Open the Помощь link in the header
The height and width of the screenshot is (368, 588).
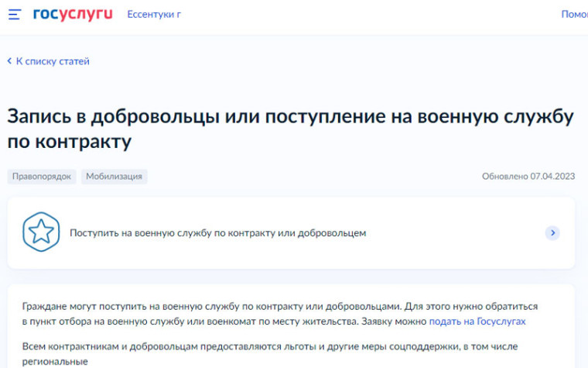click(575, 14)
